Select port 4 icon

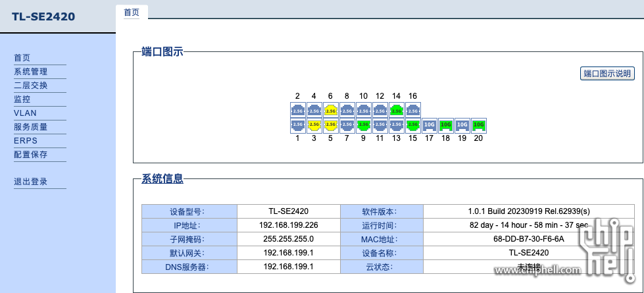pos(314,110)
